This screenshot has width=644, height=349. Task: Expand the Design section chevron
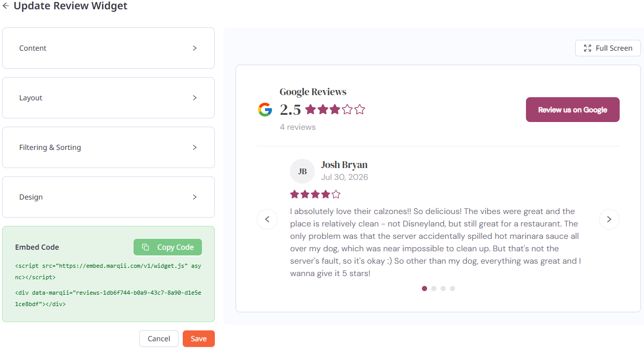click(195, 197)
